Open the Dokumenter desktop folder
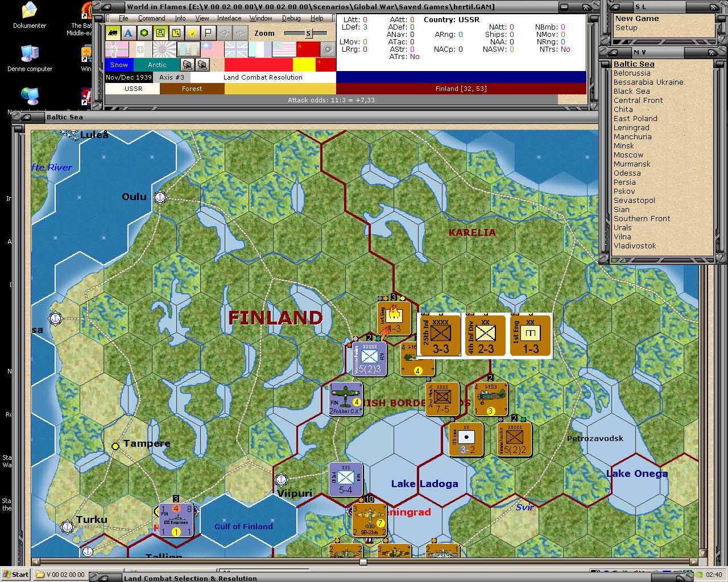 (30, 15)
